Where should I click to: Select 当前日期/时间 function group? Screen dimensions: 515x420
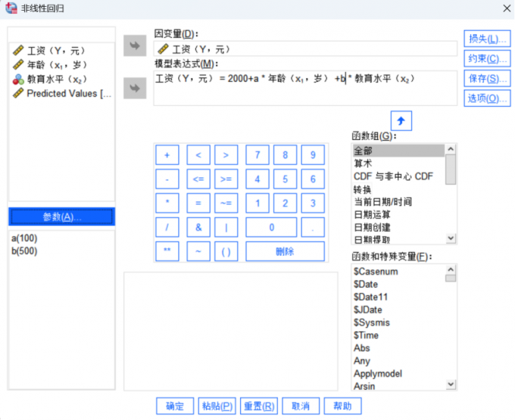pyautogui.click(x=398, y=202)
